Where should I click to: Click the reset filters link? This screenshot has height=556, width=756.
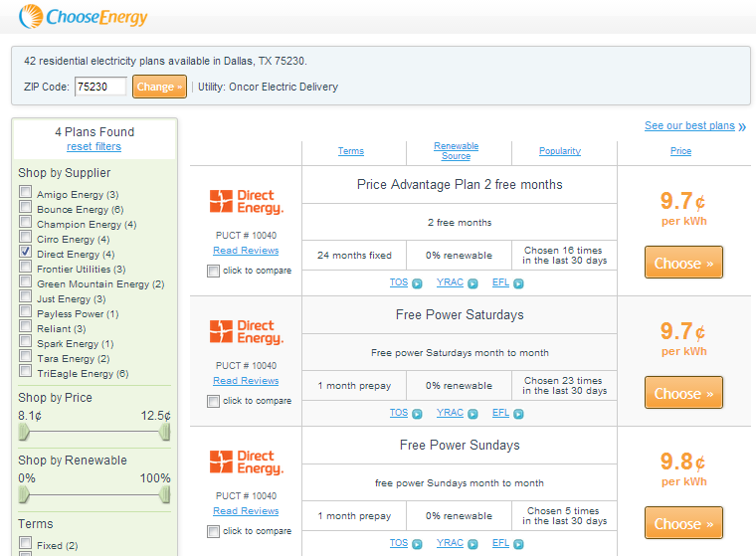pos(94,146)
